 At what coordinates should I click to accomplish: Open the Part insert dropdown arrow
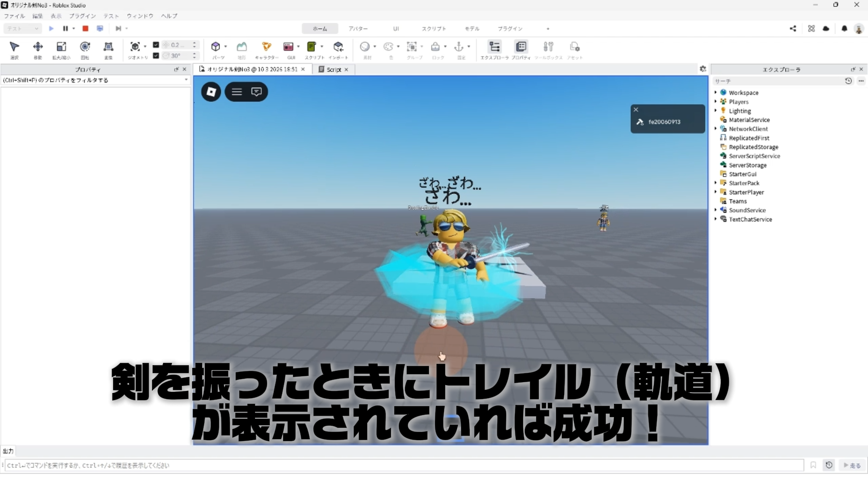pos(226,47)
